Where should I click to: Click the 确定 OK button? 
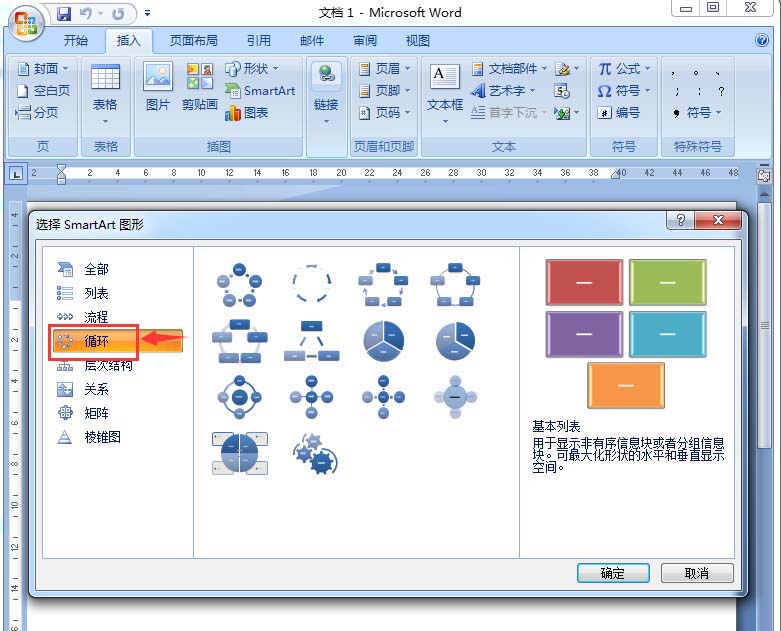click(613, 573)
